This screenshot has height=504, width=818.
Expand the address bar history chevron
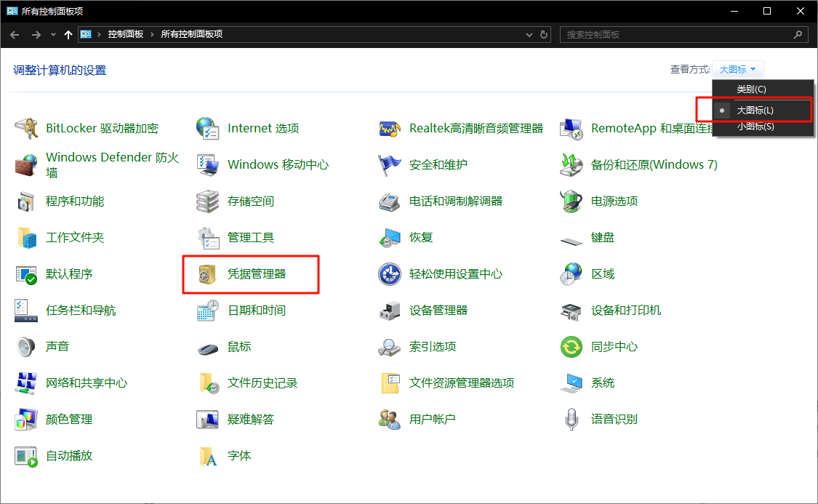(x=529, y=34)
